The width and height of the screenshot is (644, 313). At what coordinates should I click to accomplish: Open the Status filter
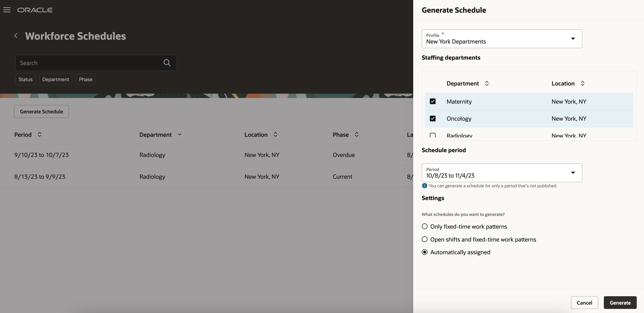(25, 79)
